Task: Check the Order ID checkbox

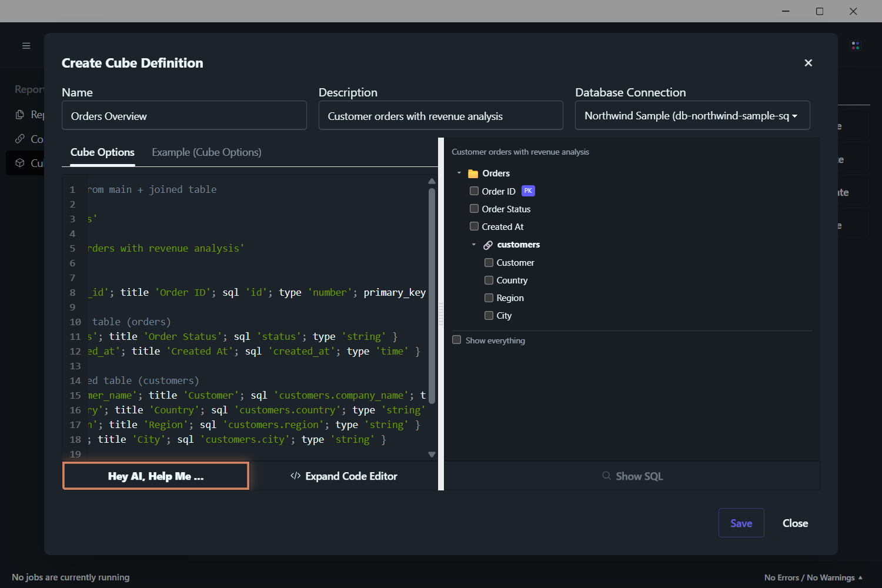Action: pyautogui.click(x=474, y=191)
